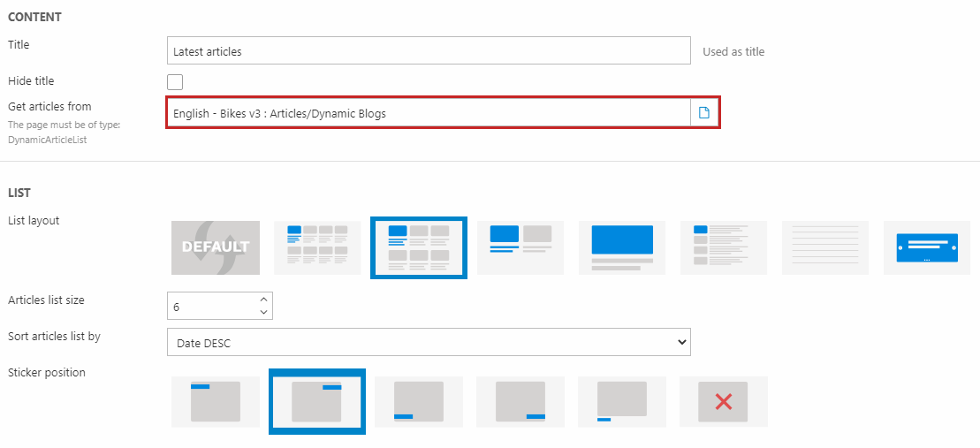Click the 'Articles list size' label

tap(46, 300)
